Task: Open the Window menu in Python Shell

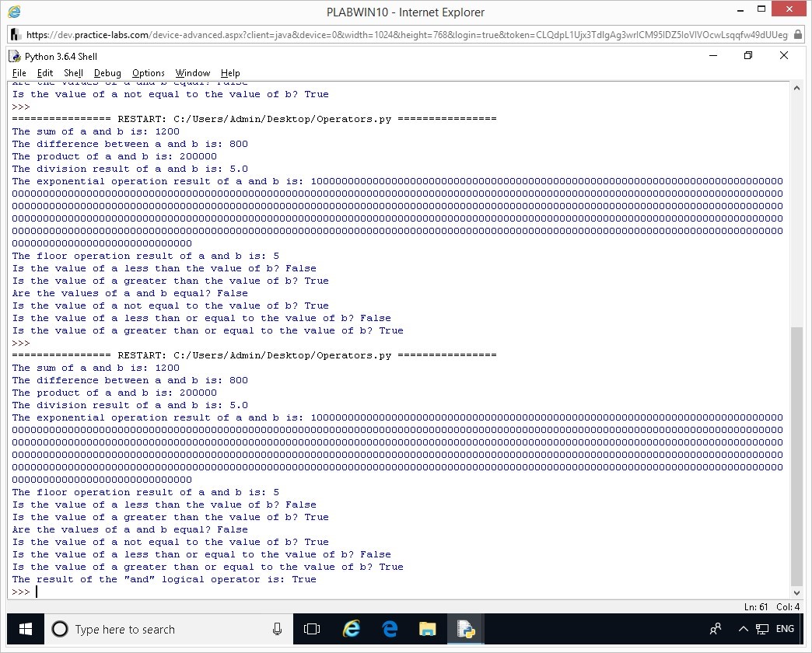Action: pos(192,73)
